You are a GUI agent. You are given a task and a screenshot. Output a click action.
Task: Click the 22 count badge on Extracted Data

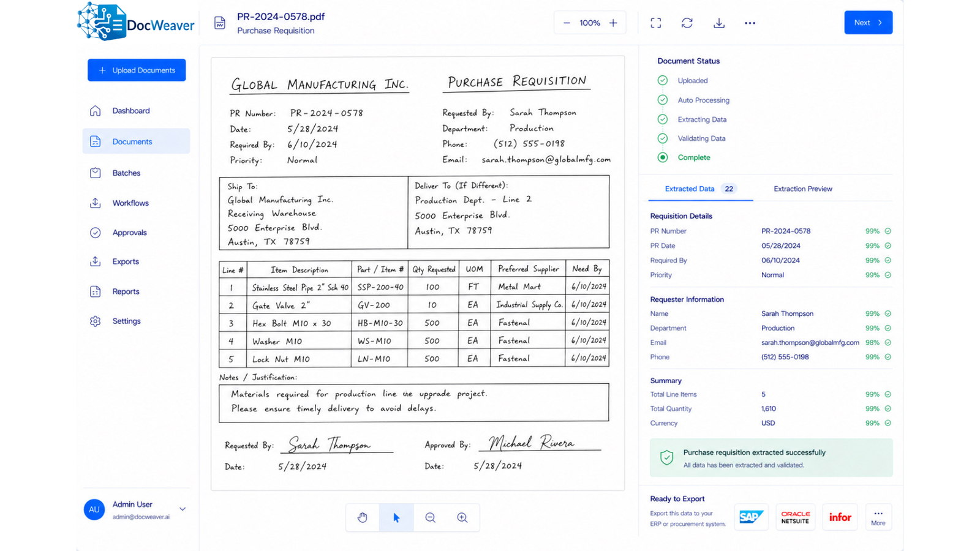click(729, 189)
